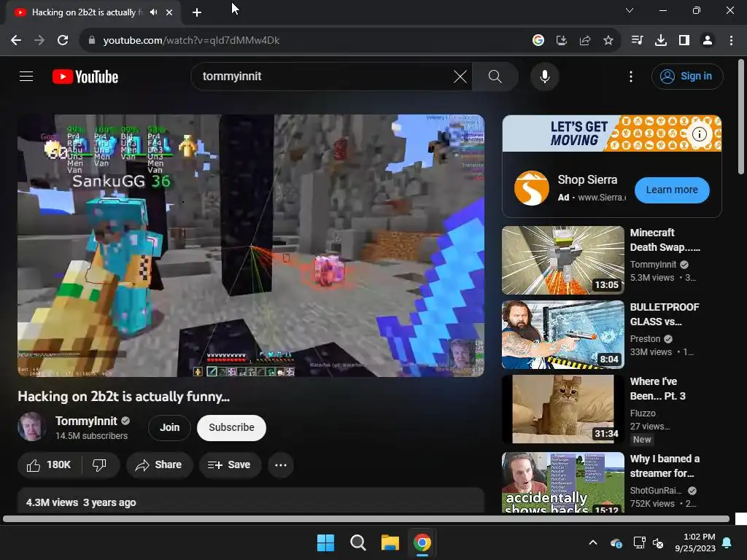Screen dimensions: 747x560
Task: Open Minecraft Death Swap video thumbnail
Action: tap(562, 260)
